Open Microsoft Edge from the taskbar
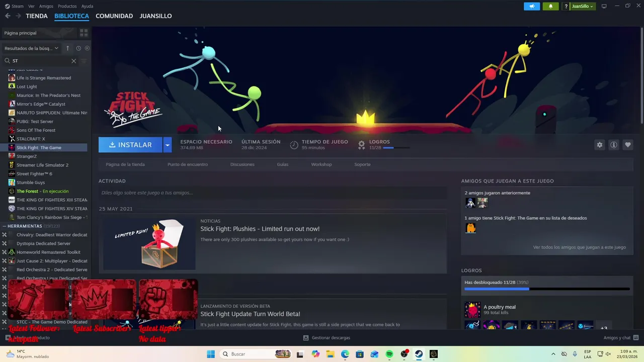The image size is (644, 362). 345,354
